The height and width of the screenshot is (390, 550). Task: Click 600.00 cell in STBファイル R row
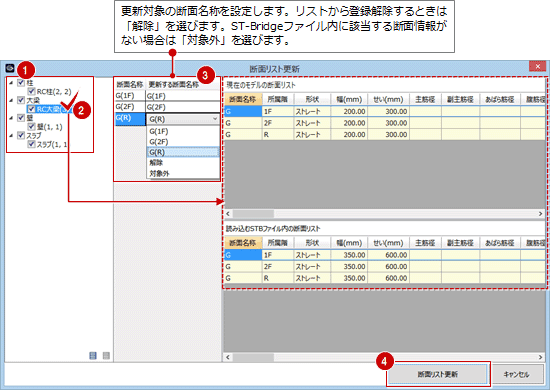tap(388, 278)
